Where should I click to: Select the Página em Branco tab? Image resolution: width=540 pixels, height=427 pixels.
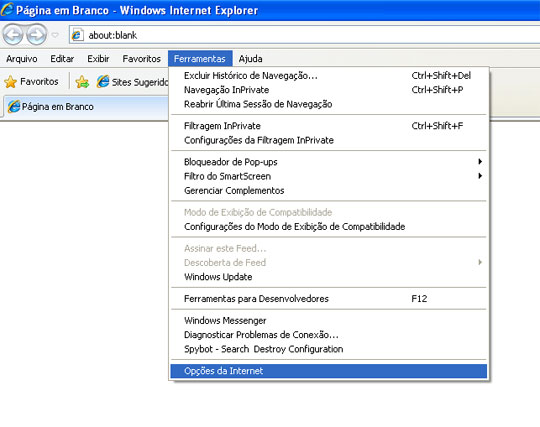85,106
